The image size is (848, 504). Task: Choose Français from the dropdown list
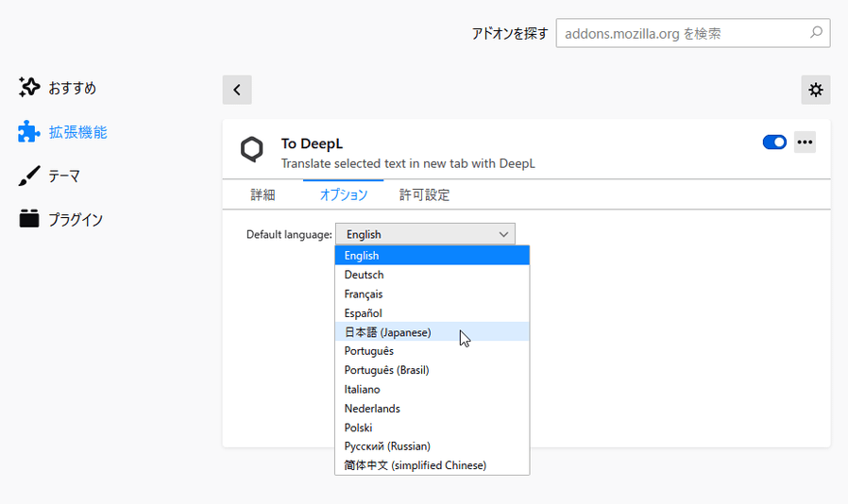point(432,294)
